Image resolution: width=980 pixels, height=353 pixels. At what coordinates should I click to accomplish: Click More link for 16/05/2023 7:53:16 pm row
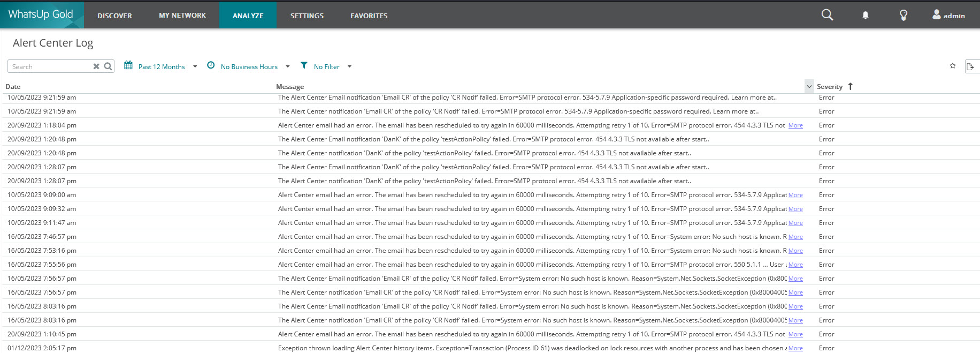click(x=795, y=251)
